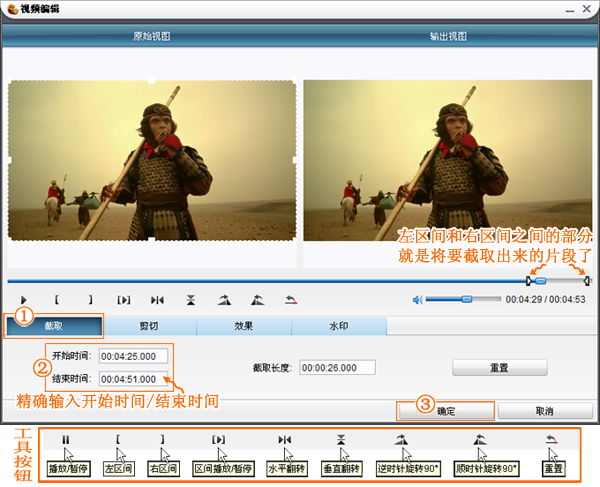This screenshot has height=487, width=600.
Task: Set right interval with the ] icon
Action: click(x=90, y=300)
